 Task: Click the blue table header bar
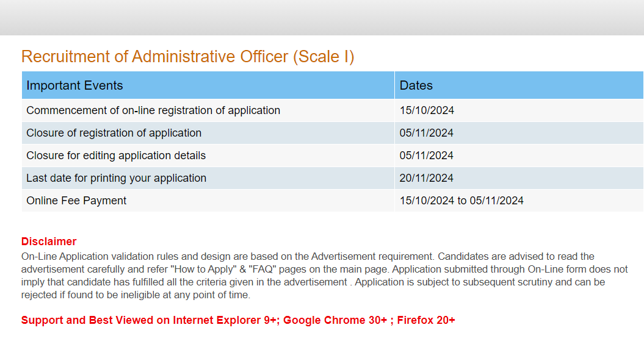322,85
